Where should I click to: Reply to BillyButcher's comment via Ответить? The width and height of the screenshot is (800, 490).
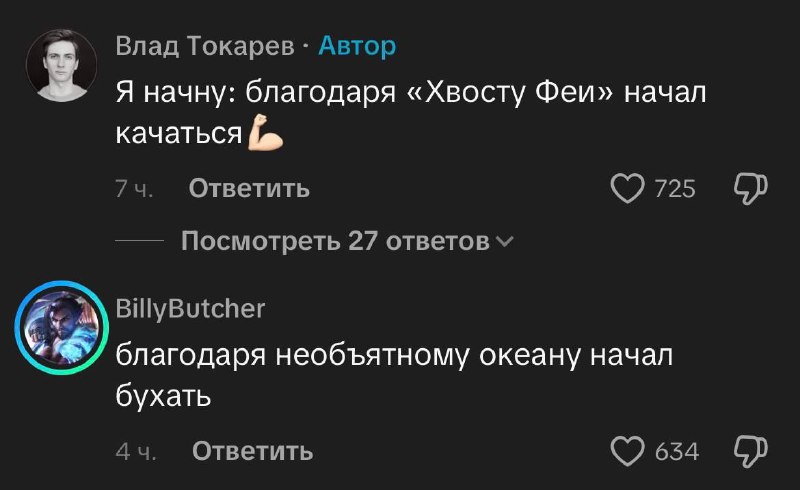click(252, 452)
